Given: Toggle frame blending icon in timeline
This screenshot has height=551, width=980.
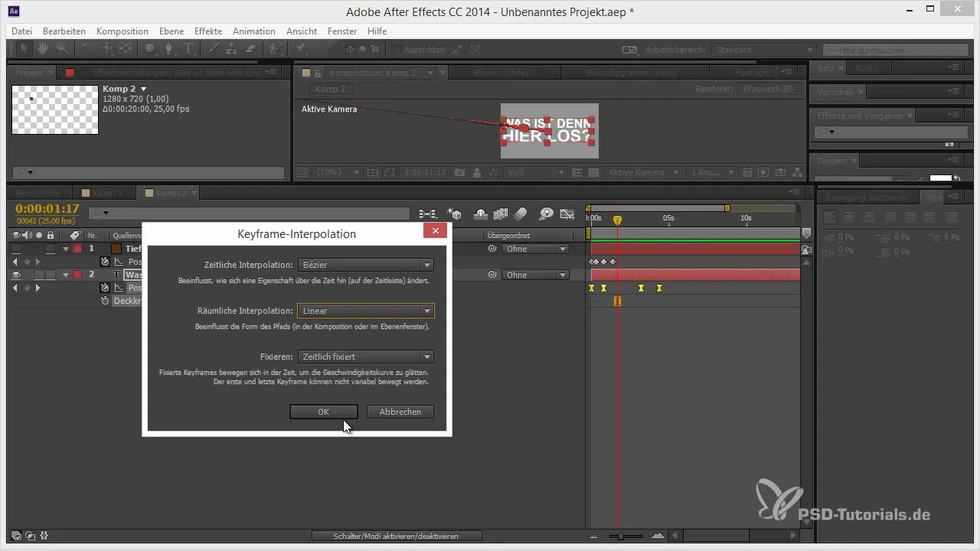Looking at the screenshot, I should [x=501, y=214].
